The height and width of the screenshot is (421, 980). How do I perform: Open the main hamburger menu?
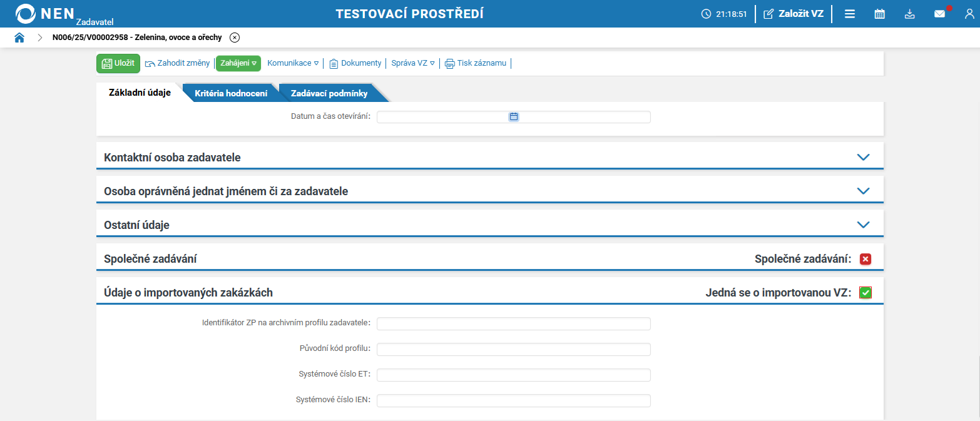click(849, 13)
